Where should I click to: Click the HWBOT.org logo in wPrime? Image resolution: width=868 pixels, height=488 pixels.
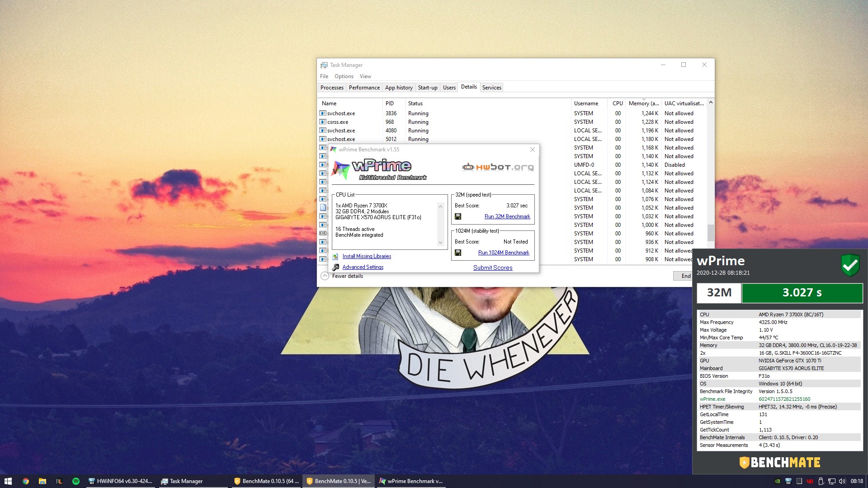pos(498,167)
